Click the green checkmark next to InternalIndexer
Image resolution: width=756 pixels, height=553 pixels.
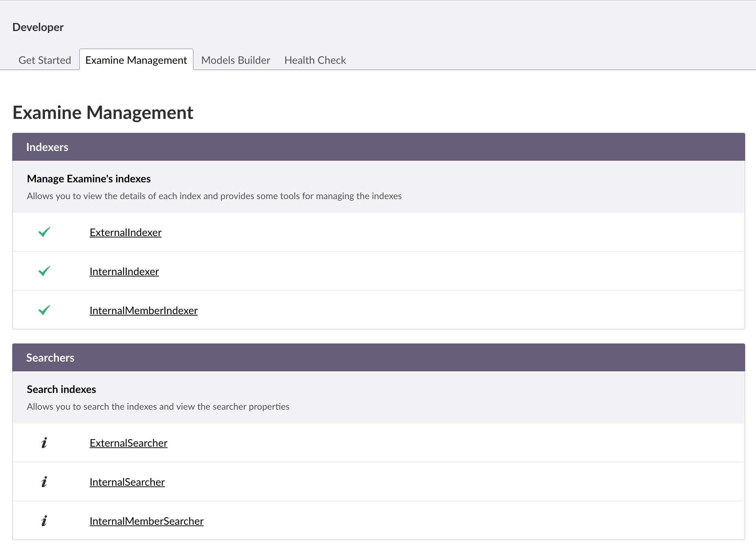[44, 271]
